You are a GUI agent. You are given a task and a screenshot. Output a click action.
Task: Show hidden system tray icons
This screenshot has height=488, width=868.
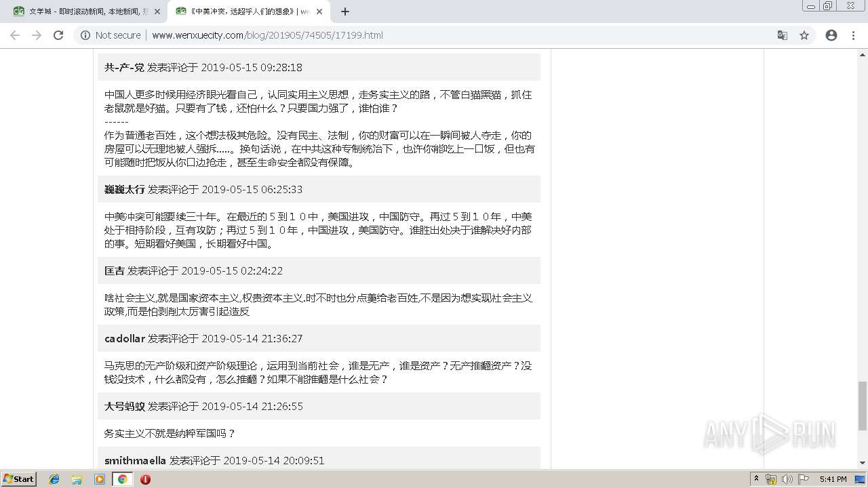tap(756, 479)
